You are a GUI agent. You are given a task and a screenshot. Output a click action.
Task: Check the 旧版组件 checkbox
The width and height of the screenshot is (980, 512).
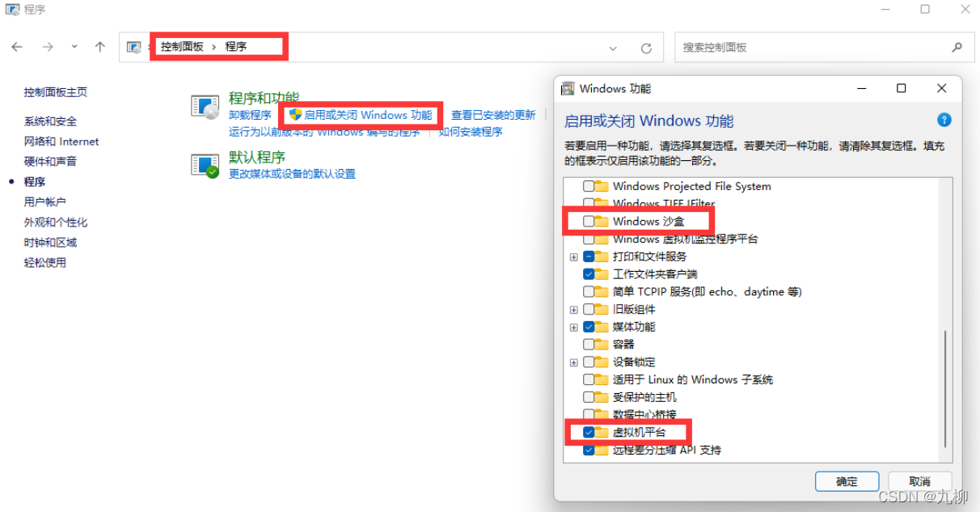[x=589, y=309]
